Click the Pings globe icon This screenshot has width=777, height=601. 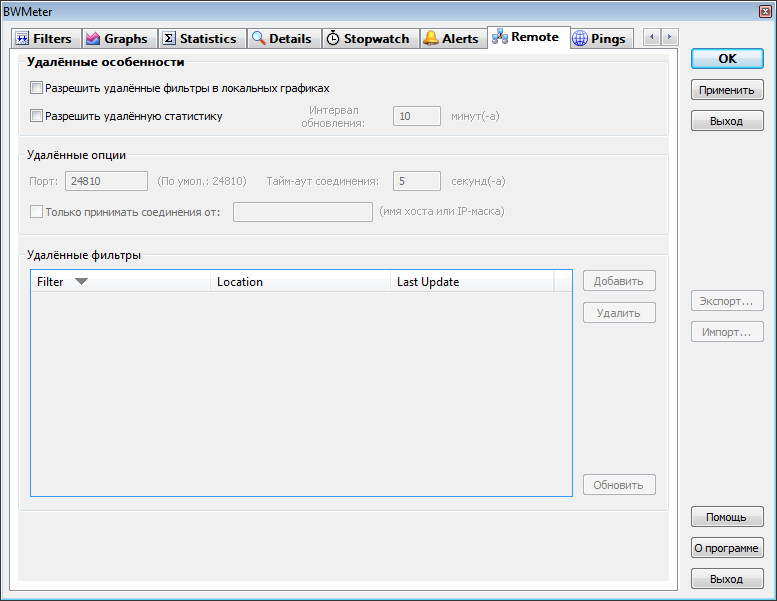point(580,38)
